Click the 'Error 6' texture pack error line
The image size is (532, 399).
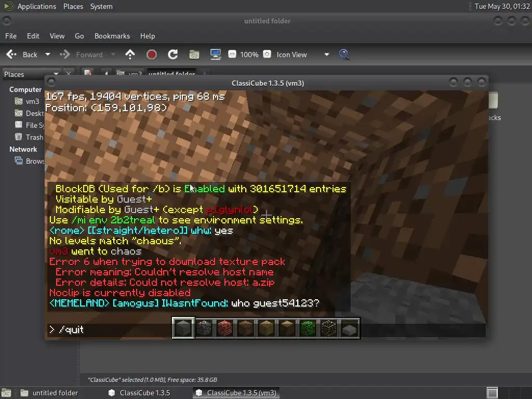tap(167, 262)
